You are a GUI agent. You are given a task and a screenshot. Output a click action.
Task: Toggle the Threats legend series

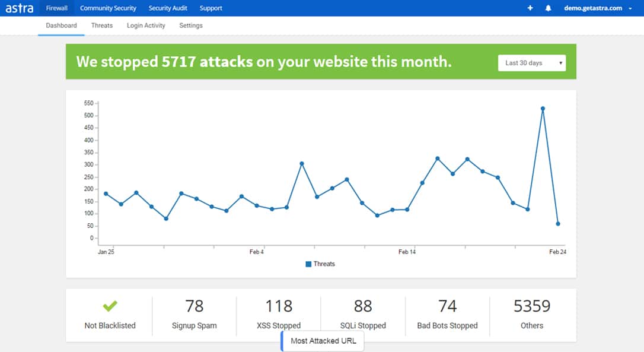[x=320, y=264]
